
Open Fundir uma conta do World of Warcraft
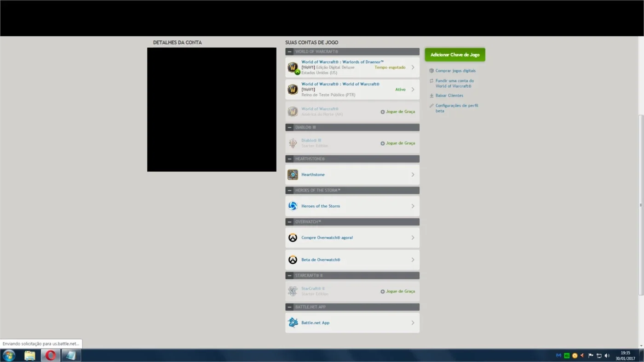click(454, 83)
